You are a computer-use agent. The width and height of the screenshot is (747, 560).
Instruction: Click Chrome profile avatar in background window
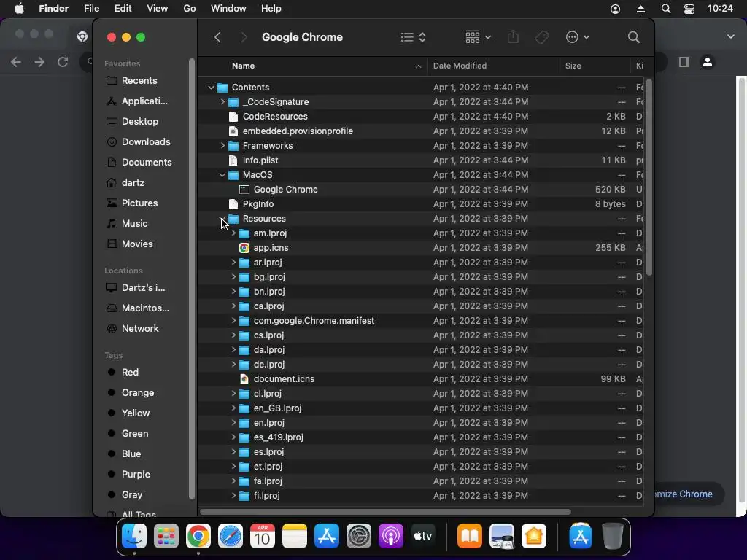coord(708,62)
